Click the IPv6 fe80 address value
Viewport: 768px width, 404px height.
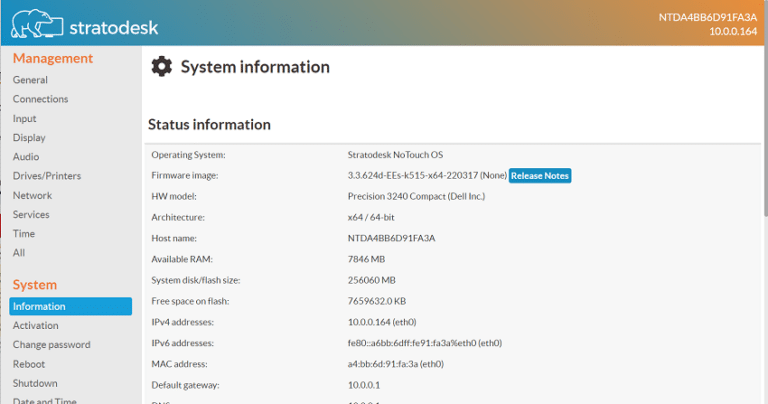pos(425,343)
